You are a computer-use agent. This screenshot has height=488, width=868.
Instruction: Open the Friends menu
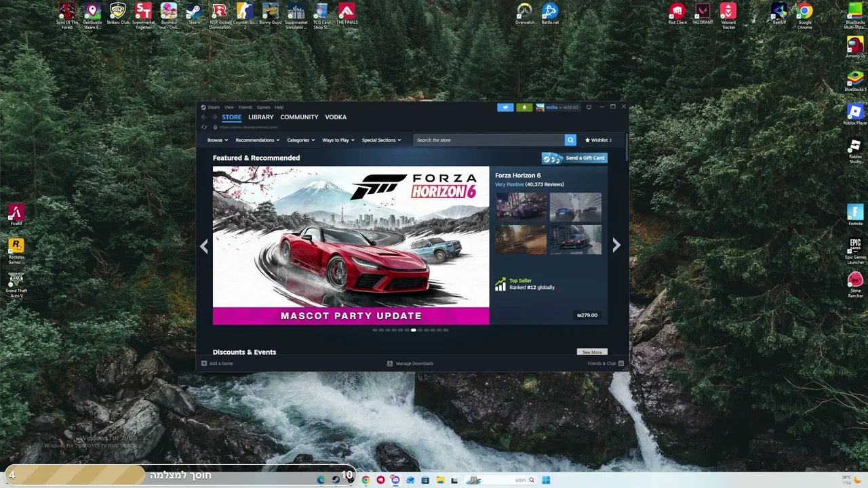coord(245,107)
